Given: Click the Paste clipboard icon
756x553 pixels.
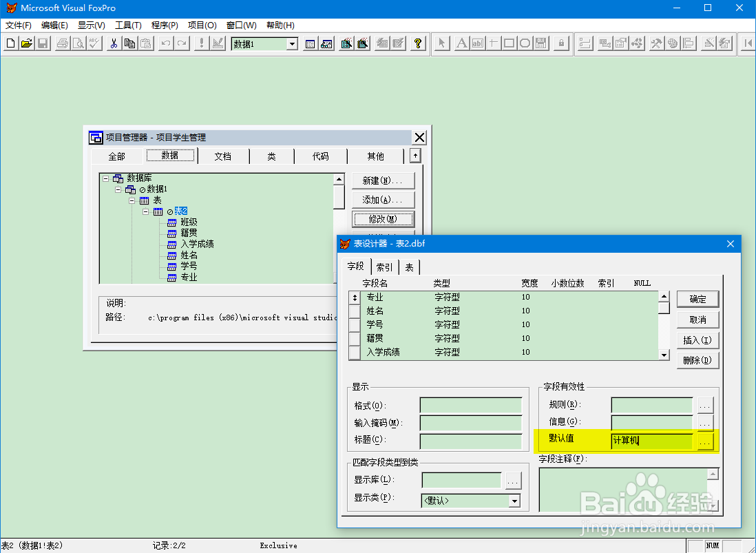Looking at the screenshot, I should coord(145,43).
